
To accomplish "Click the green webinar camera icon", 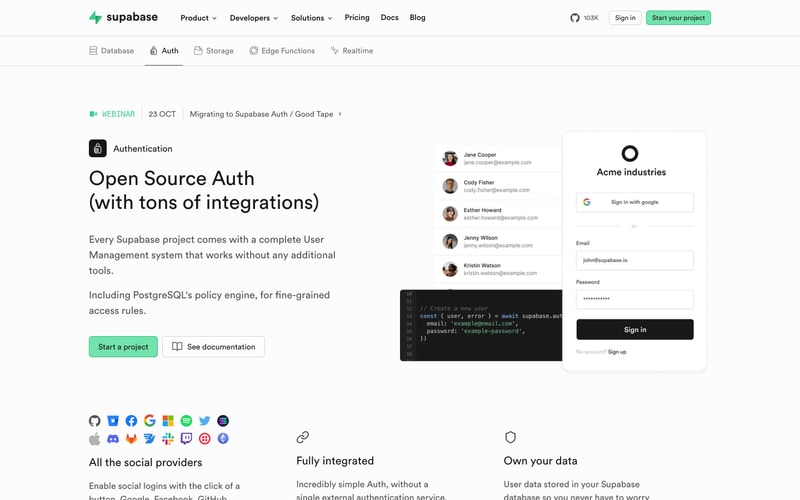I will point(93,114).
